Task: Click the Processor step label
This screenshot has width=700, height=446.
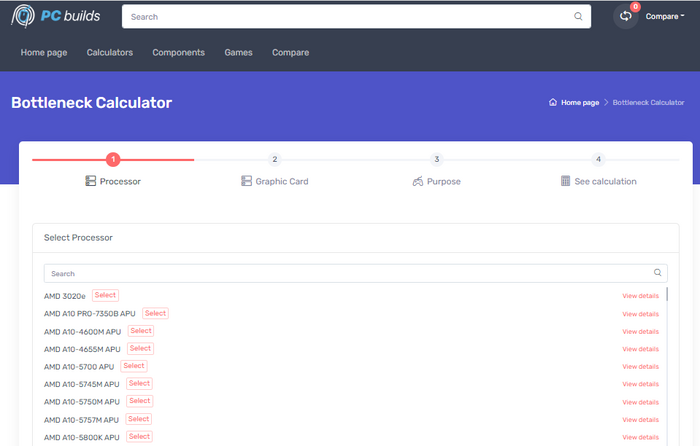Action: (x=120, y=181)
